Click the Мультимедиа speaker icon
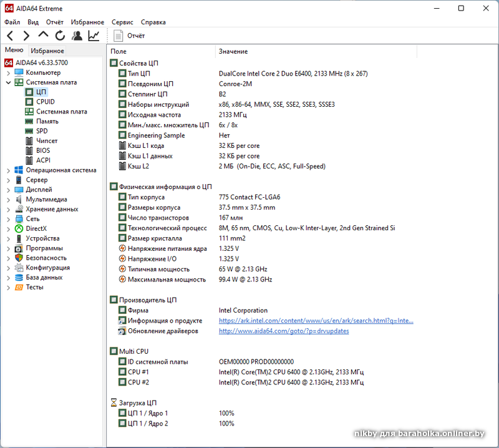Image resolution: width=499 pixels, height=448 pixels. 19,199
